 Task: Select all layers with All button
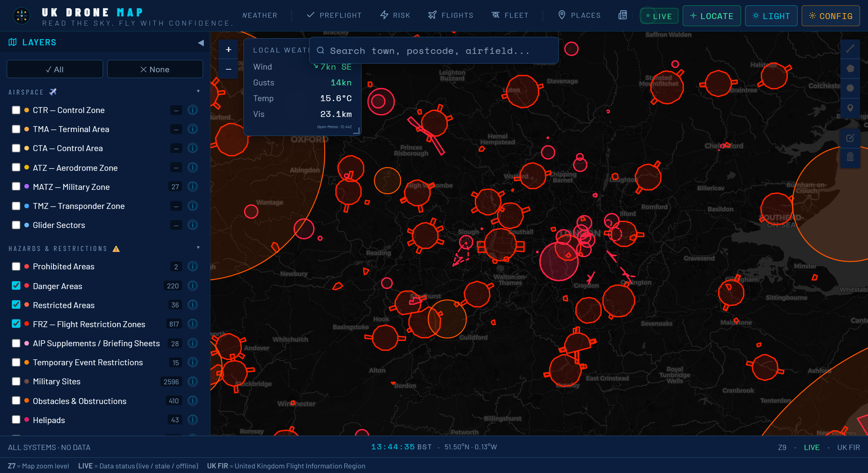55,69
